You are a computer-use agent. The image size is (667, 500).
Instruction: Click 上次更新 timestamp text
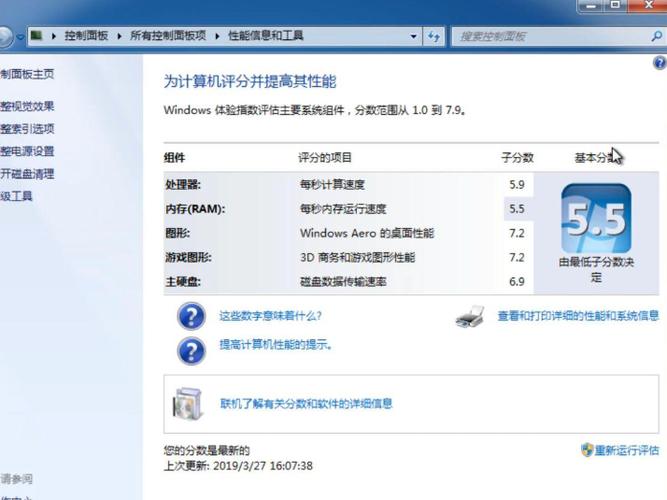coord(238,466)
